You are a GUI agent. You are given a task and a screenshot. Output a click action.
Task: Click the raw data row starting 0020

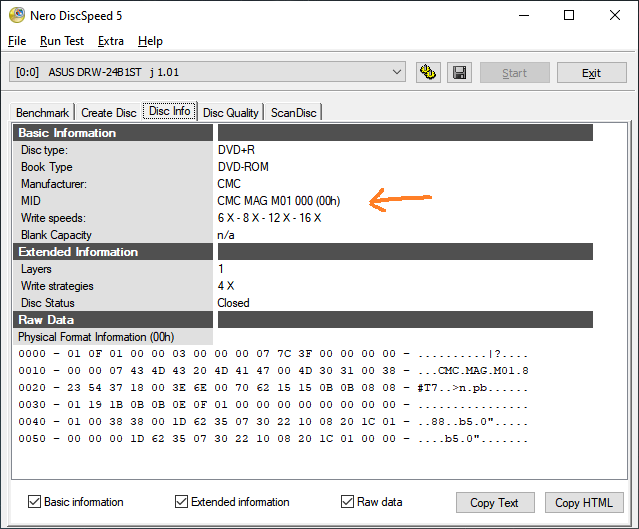(x=273, y=388)
